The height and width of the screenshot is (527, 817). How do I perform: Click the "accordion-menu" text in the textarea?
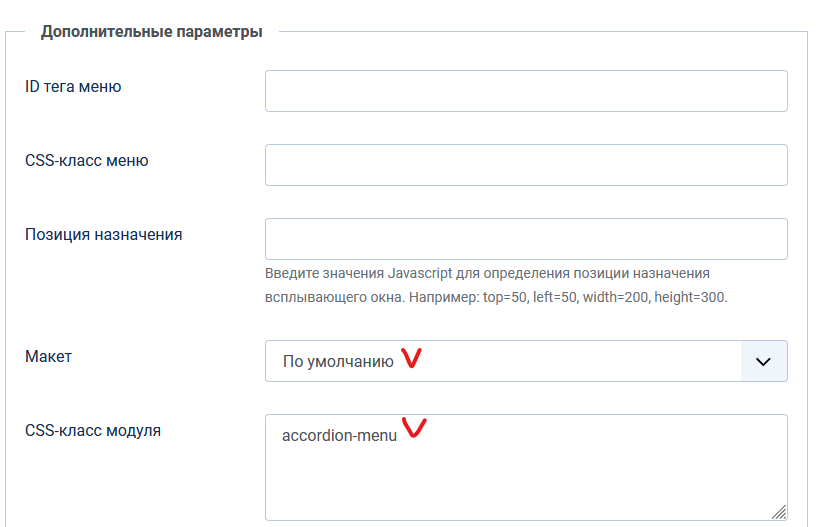pyautogui.click(x=339, y=436)
